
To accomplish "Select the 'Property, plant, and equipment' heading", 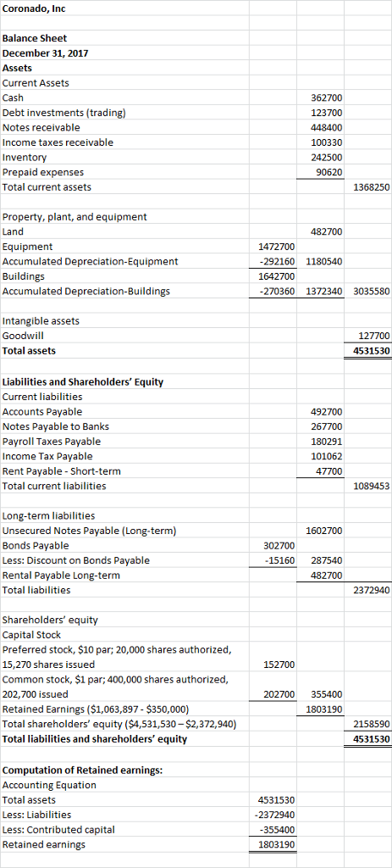I will coord(75,217).
